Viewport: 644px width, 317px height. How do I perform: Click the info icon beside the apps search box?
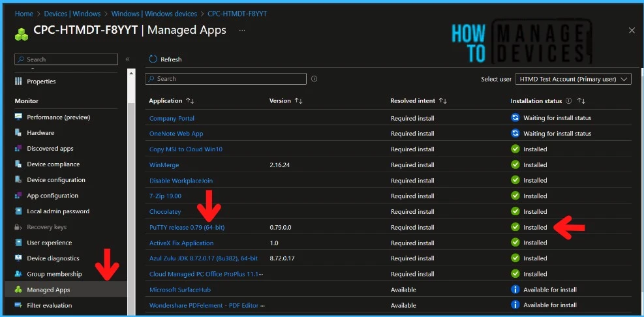314,79
